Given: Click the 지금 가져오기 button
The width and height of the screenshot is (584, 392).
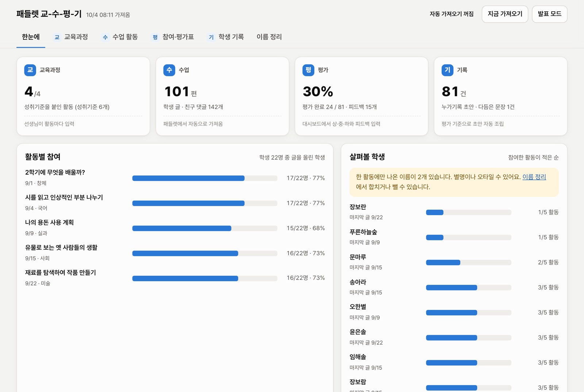Looking at the screenshot, I should click(505, 14).
